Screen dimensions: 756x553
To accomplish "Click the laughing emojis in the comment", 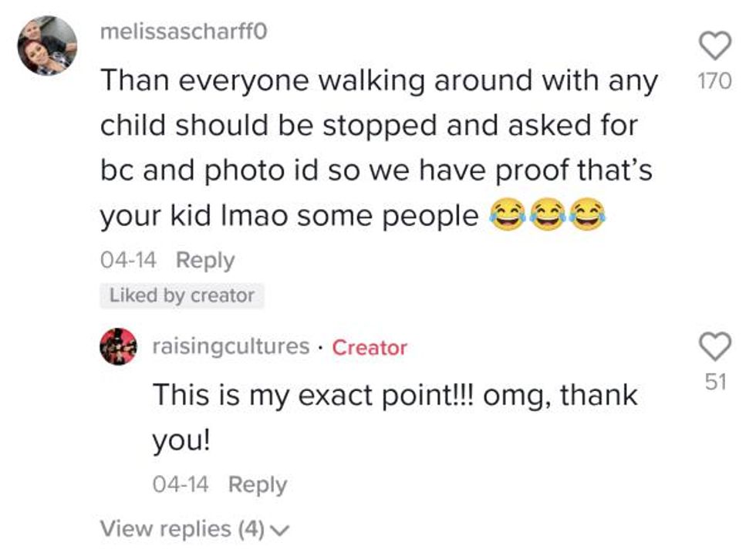I will pyautogui.click(x=547, y=217).
